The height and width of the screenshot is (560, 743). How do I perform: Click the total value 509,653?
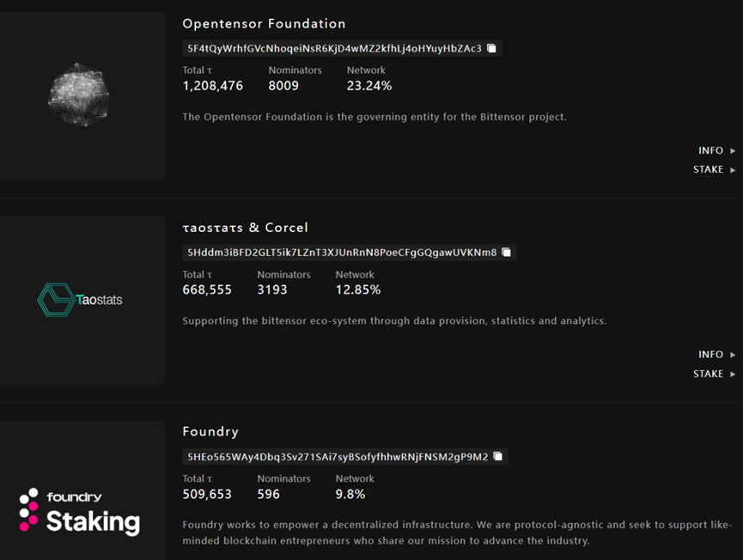pos(207,494)
